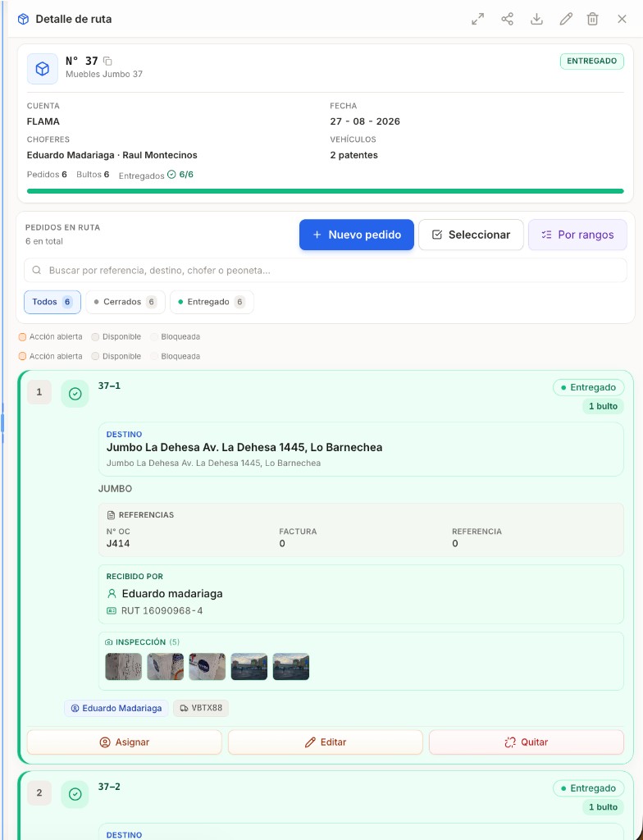Click second row Disponible legend dot
This screenshot has width=643, height=840.
click(95, 356)
